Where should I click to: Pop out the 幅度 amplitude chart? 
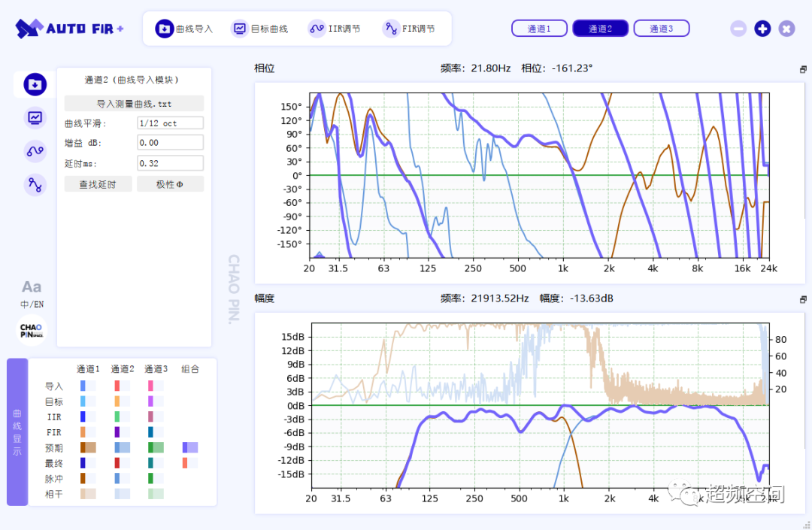click(803, 299)
